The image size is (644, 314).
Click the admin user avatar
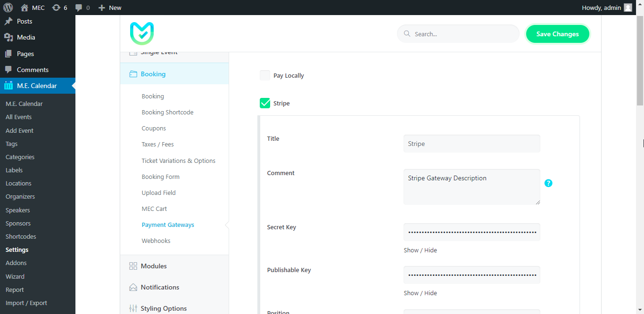[628, 8]
